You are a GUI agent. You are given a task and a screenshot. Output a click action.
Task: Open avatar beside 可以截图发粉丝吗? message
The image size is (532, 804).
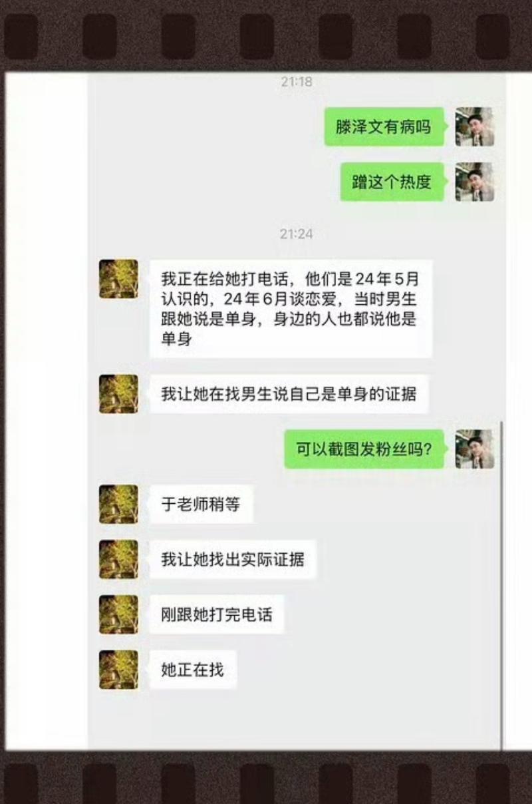pyautogui.click(x=474, y=449)
